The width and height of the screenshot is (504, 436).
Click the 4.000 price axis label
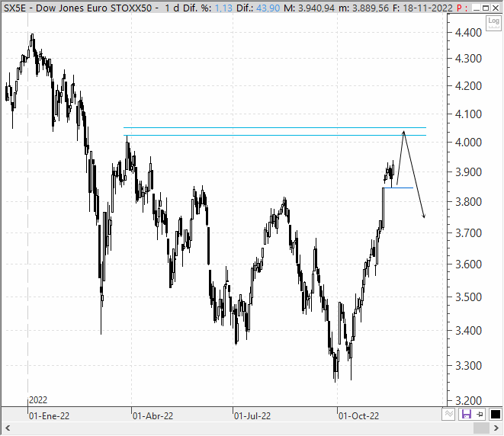pyautogui.click(x=468, y=142)
